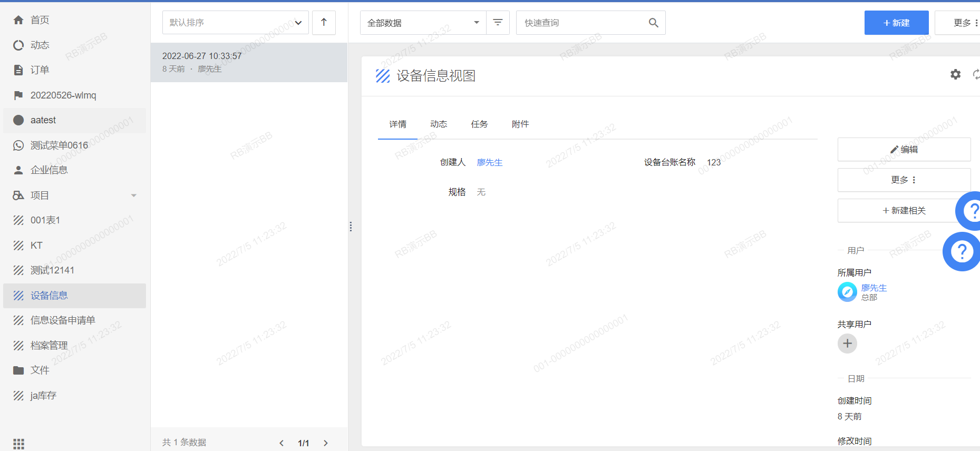Select the 2022-06-27 10:33:57 record
The width and height of the screenshot is (980, 451).
tap(249, 62)
